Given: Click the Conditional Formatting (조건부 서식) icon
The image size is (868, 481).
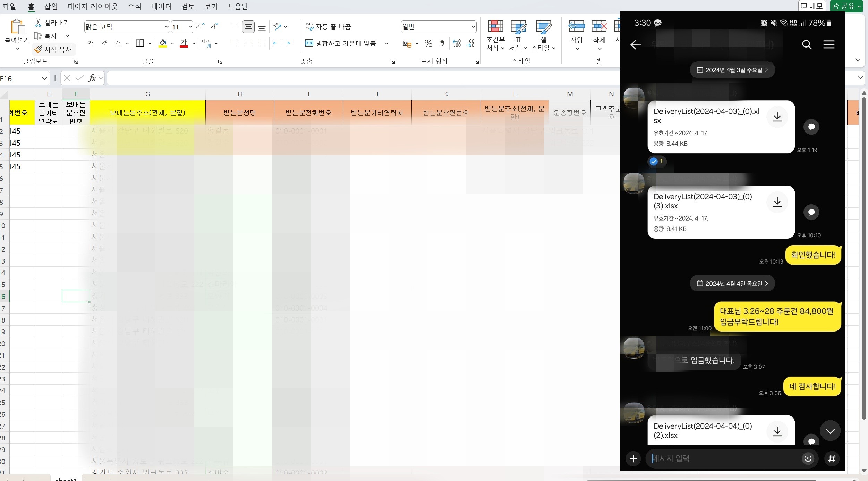Looking at the screenshot, I should pos(495,27).
